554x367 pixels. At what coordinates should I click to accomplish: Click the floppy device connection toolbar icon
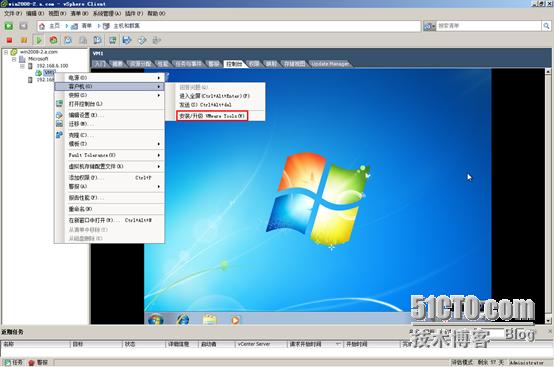click(x=127, y=40)
